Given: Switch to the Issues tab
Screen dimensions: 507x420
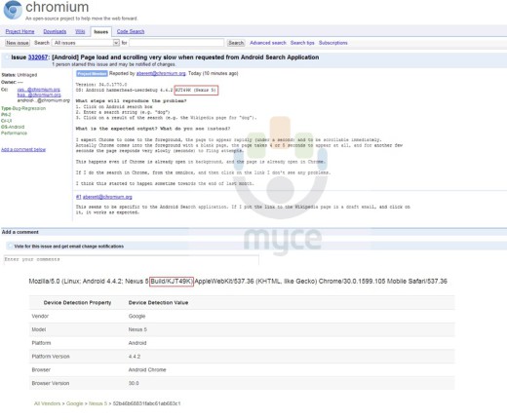Looking at the screenshot, I should coord(100,32).
